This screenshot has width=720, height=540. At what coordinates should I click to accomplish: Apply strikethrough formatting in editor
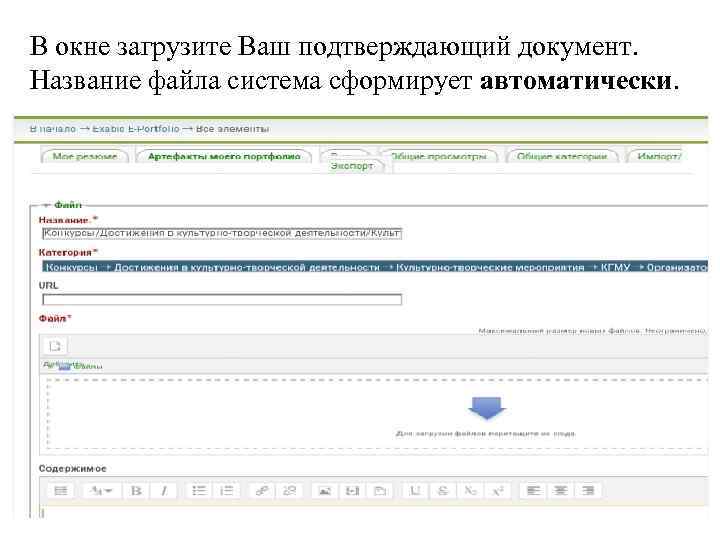(442, 490)
